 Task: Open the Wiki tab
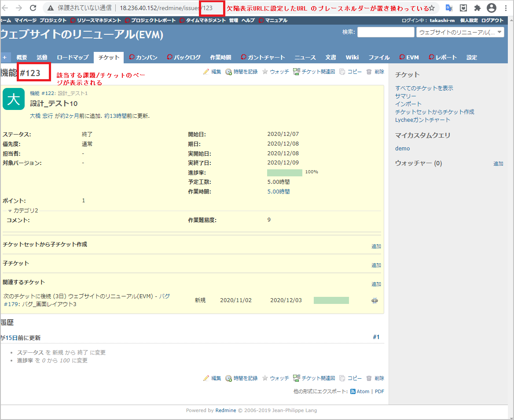pyautogui.click(x=352, y=58)
